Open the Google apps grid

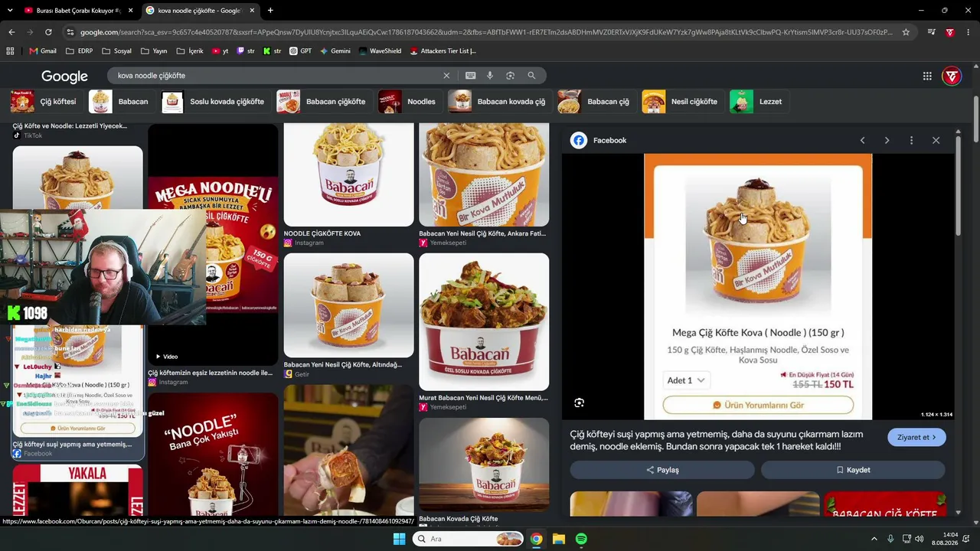(927, 76)
